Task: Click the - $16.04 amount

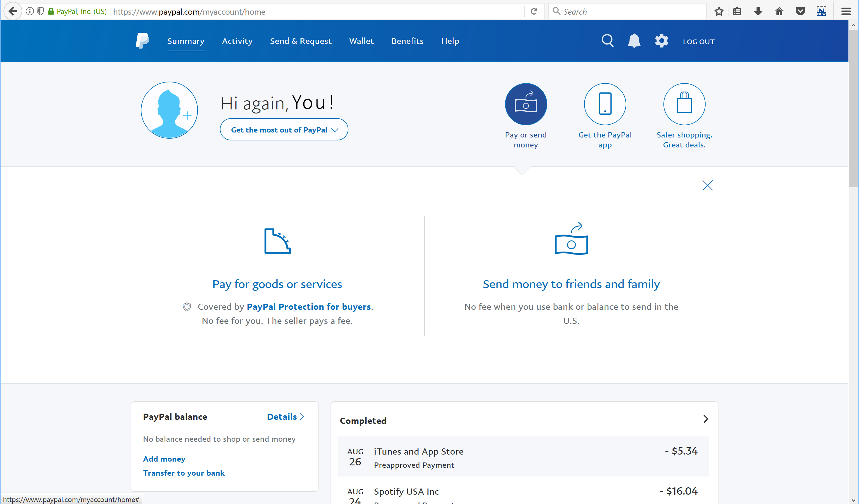Action: 679,491
